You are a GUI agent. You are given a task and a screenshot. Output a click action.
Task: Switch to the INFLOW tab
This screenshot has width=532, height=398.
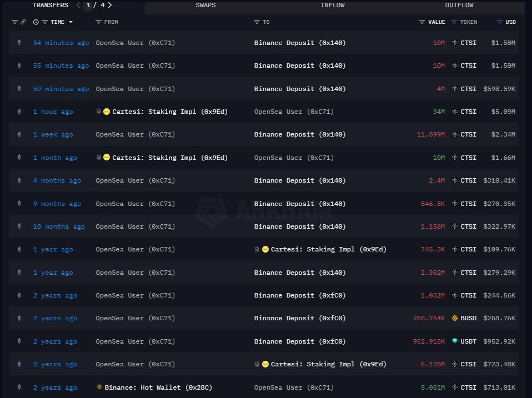tap(332, 6)
